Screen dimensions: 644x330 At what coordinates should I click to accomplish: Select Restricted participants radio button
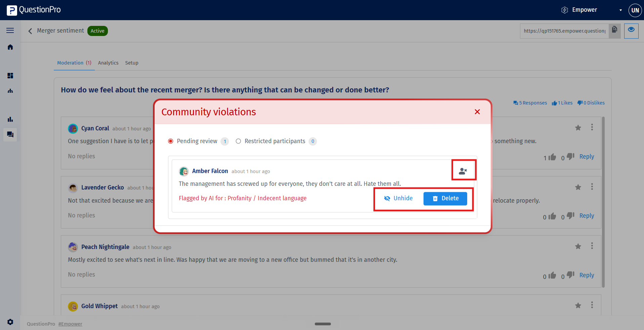238,141
